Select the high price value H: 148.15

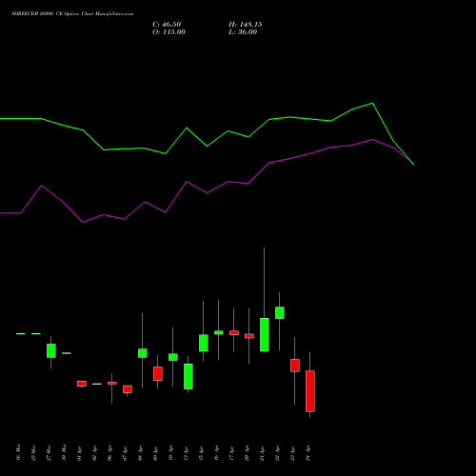pos(246,25)
